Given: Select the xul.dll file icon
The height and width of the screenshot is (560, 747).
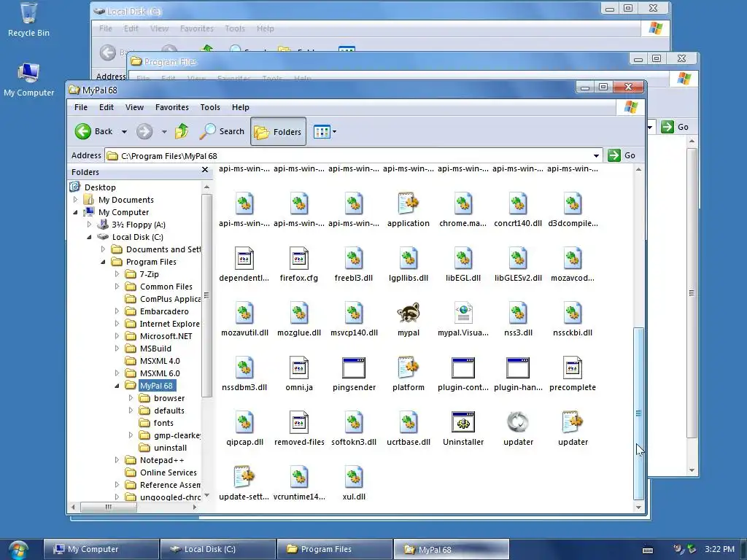Looking at the screenshot, I should pos(354,477).
